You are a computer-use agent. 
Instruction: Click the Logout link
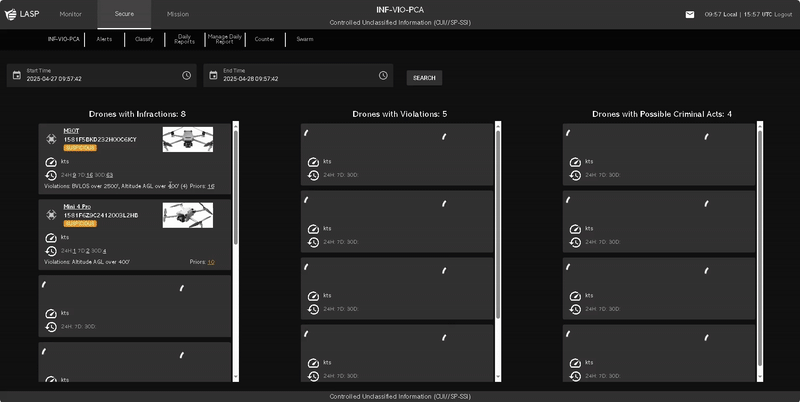(x=783, y=15)
